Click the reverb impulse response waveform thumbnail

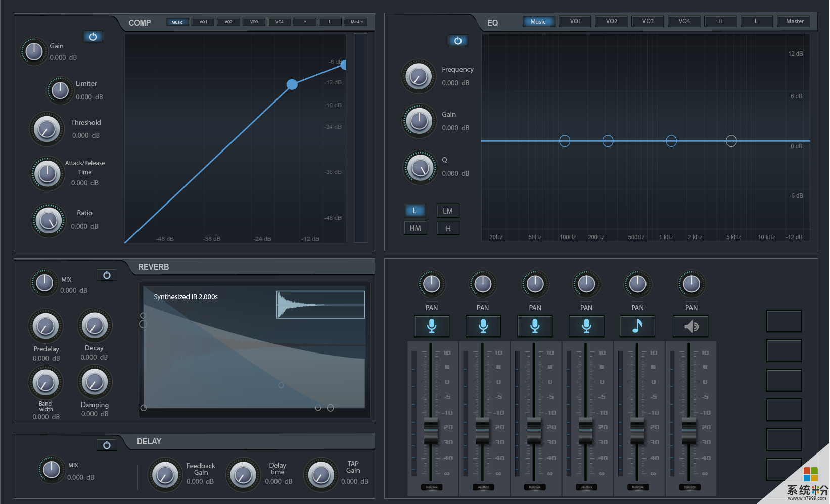pyautogui.click(x=320, y=305)
